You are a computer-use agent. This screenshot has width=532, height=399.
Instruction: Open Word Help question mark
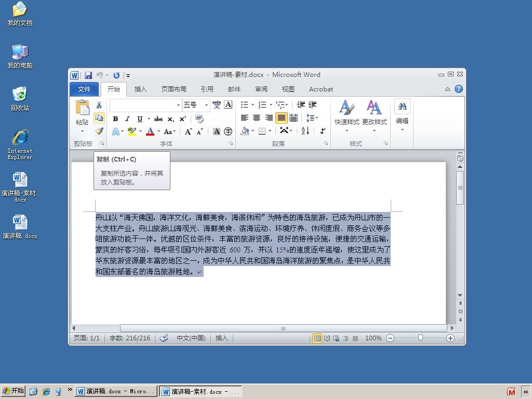(459, 89)
